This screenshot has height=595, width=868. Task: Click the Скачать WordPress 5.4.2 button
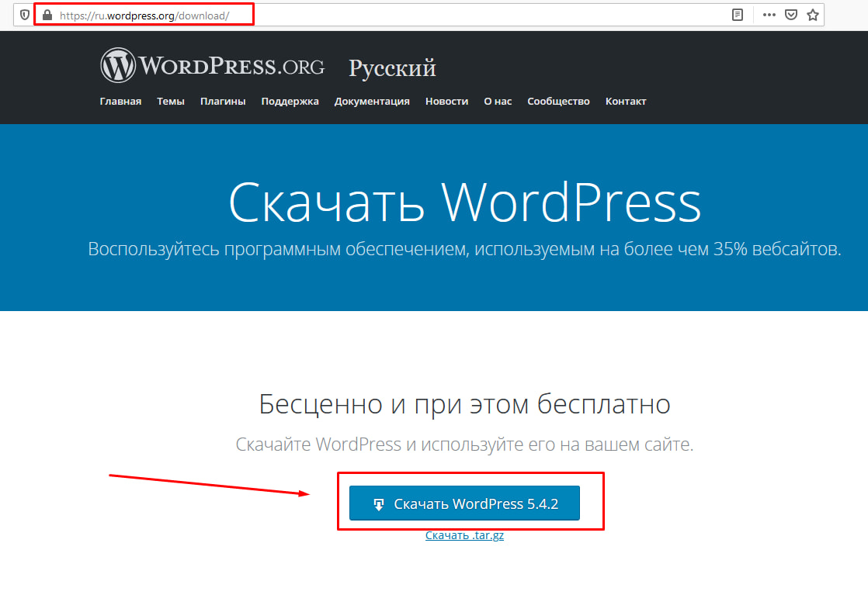464,503
